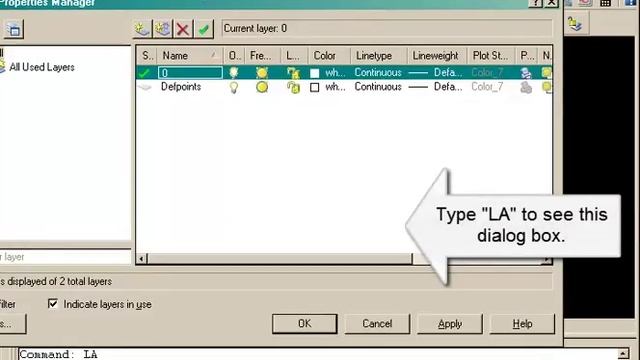Toggle the Lock padlock for layer 0
Viewport: 640px width, 360px height.
[293, 73]
